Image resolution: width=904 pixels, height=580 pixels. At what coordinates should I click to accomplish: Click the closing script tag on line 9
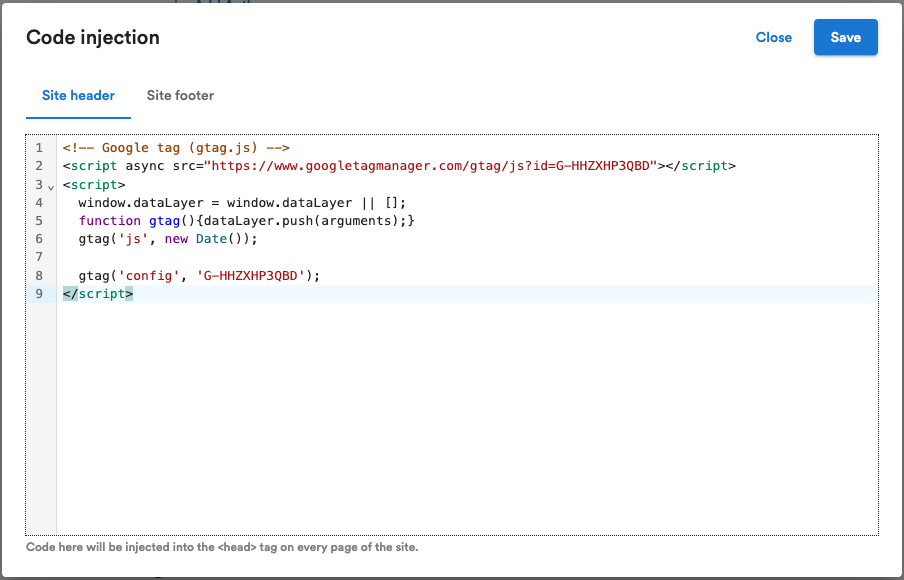[x=98, y=294]
